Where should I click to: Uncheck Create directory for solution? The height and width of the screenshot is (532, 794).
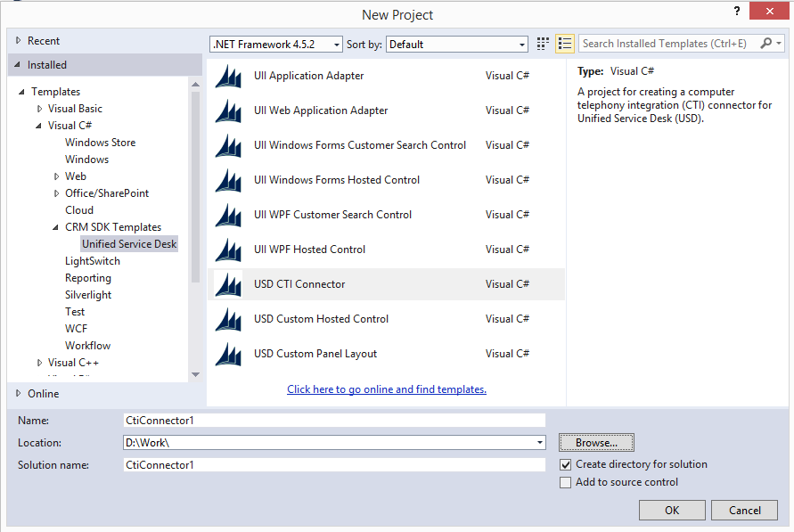pos(566,464)
